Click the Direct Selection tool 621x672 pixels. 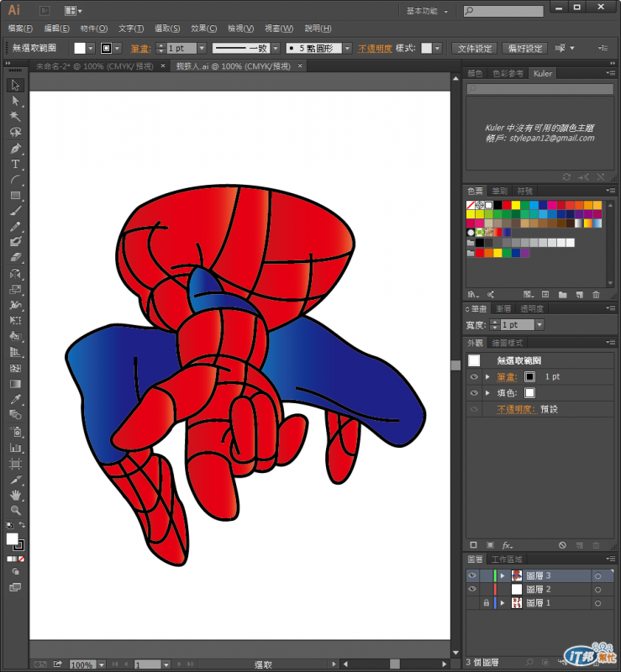15,102
